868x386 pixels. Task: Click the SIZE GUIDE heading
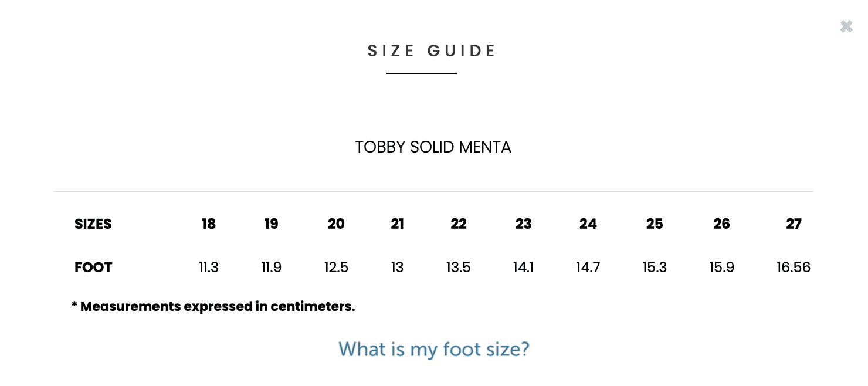coord(432,51)
